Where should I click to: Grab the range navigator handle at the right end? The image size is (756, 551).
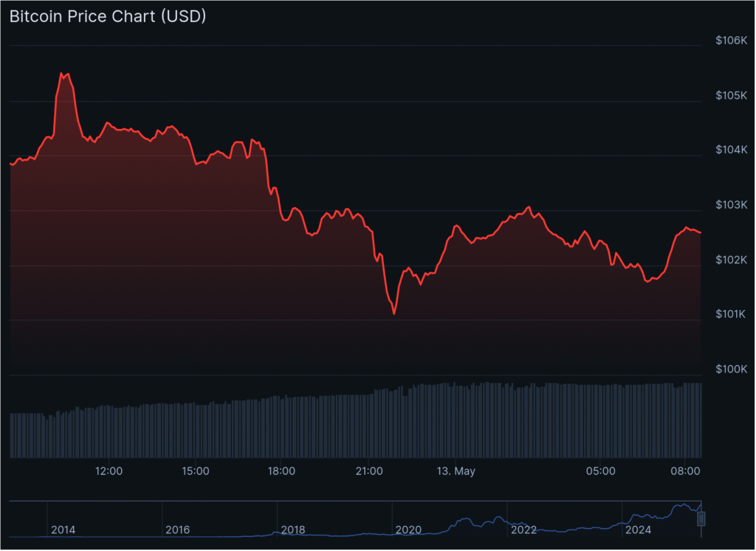click(701, 519)
